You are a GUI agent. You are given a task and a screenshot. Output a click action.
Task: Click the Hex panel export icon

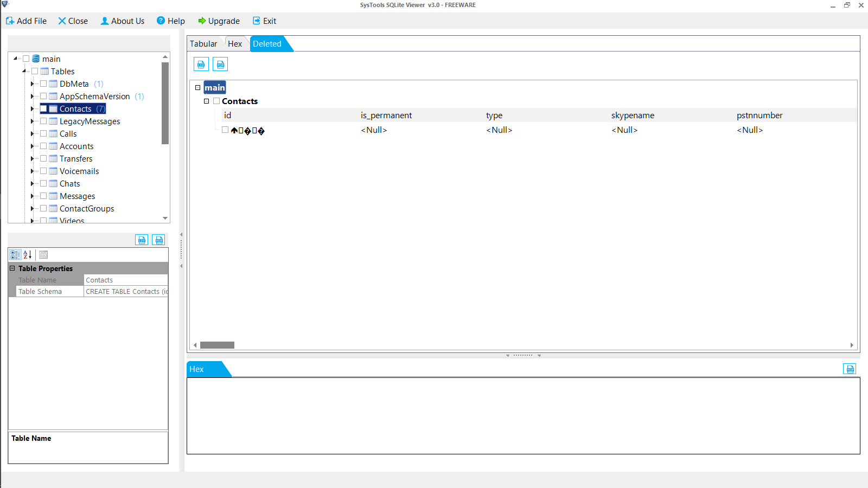pos(850,369)
